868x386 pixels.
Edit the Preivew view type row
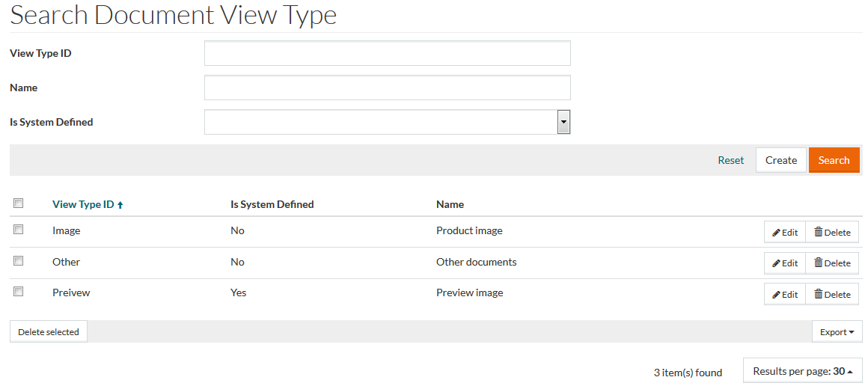[784, 295]
